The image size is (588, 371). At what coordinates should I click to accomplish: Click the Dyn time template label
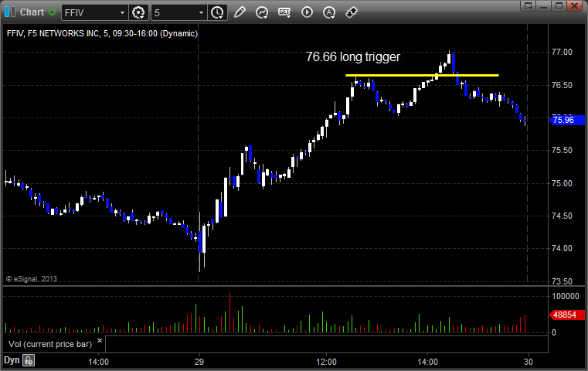[12, 360]
